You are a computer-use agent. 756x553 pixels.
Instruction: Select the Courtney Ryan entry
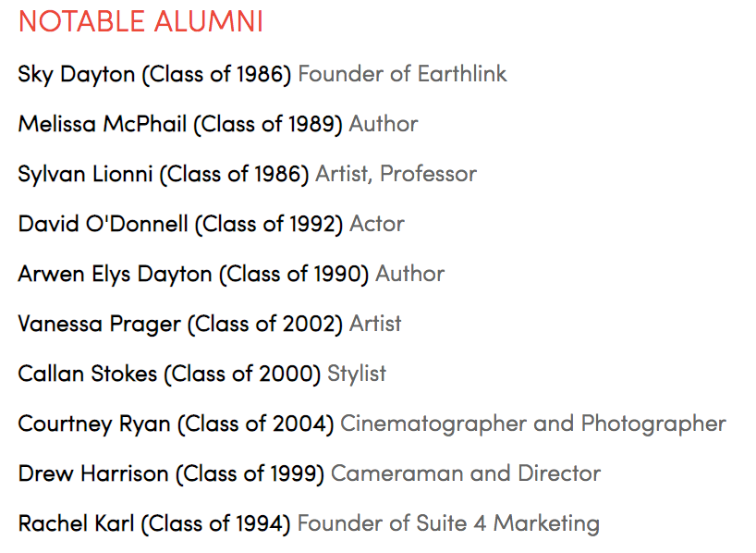[x=372, y=424]
